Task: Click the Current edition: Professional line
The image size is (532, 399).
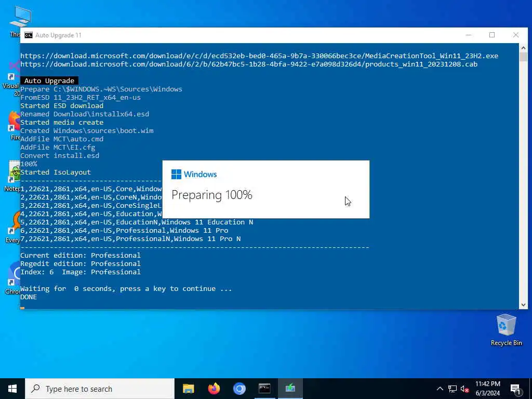Action: point(81,255)
